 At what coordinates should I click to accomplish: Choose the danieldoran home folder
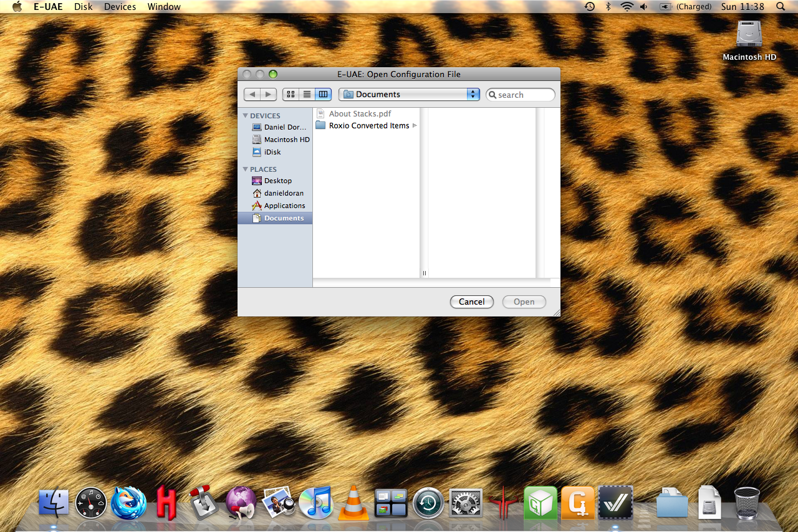coord(277,193)
